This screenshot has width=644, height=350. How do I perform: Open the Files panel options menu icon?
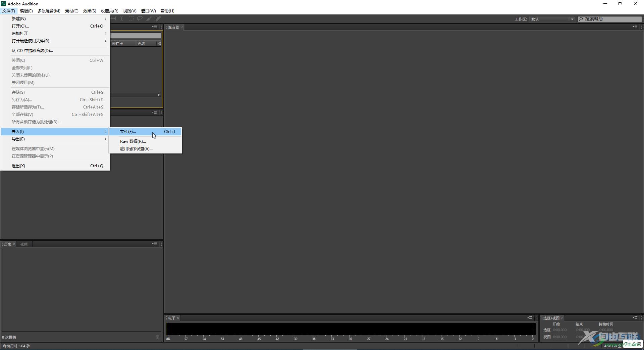(154, 27)
